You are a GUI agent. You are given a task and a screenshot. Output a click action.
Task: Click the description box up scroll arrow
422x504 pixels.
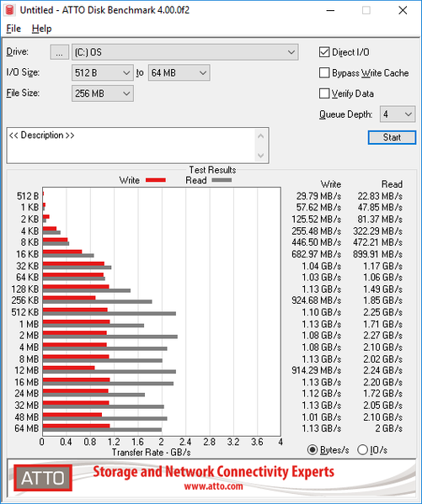click(x=261, y=136)
